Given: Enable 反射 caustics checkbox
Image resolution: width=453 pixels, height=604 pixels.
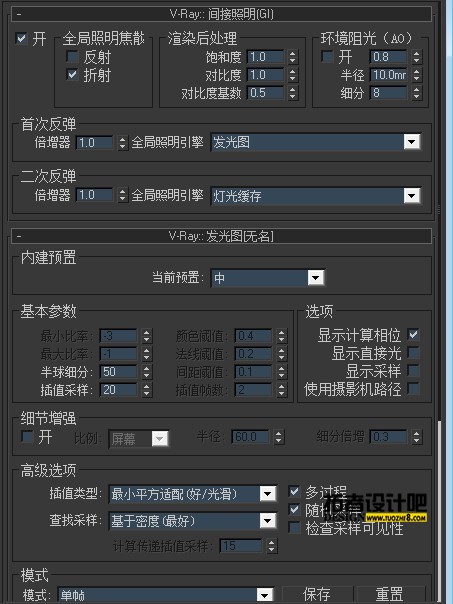Looking at the screenshot, I should (73, 57).
